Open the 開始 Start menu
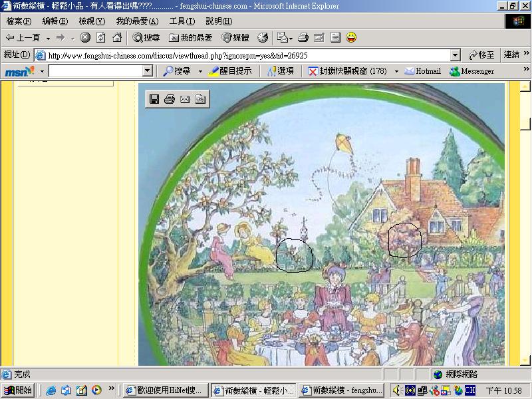532x399 pixels. click(x=19, y=390)
